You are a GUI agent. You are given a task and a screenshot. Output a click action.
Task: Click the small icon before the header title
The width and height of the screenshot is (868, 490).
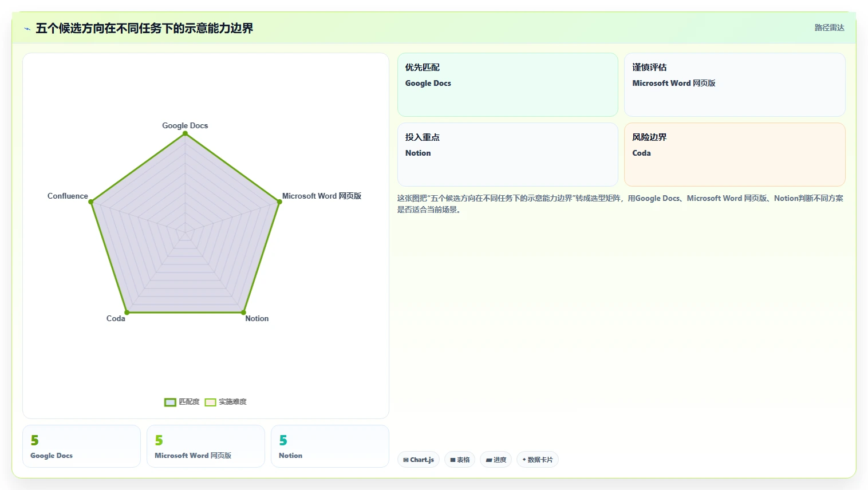27,29
